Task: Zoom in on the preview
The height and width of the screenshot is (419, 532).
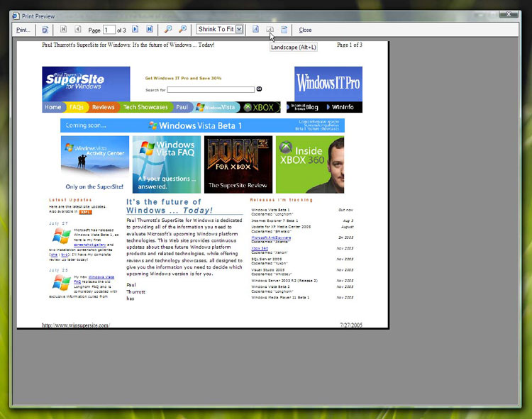Action: click(x=182, y=30)
